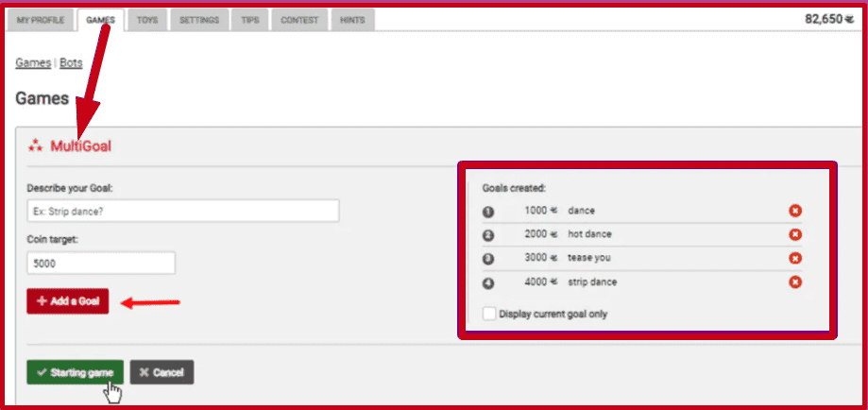This screenshot has height=410, width=868.
Task: Open the Hints tab
Action: 353,20
